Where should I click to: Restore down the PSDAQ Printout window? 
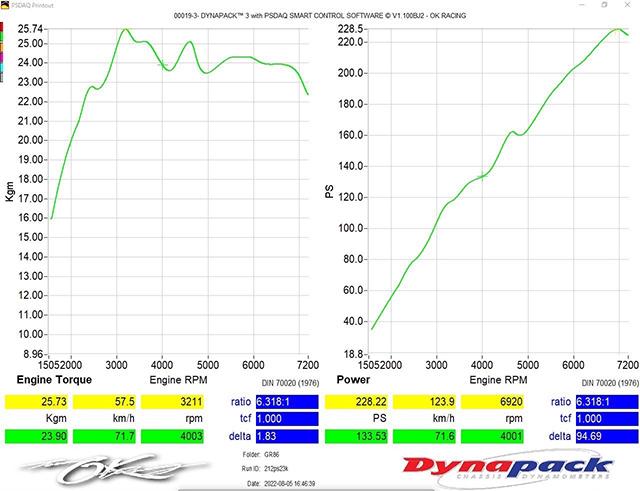tap(604, 5)
